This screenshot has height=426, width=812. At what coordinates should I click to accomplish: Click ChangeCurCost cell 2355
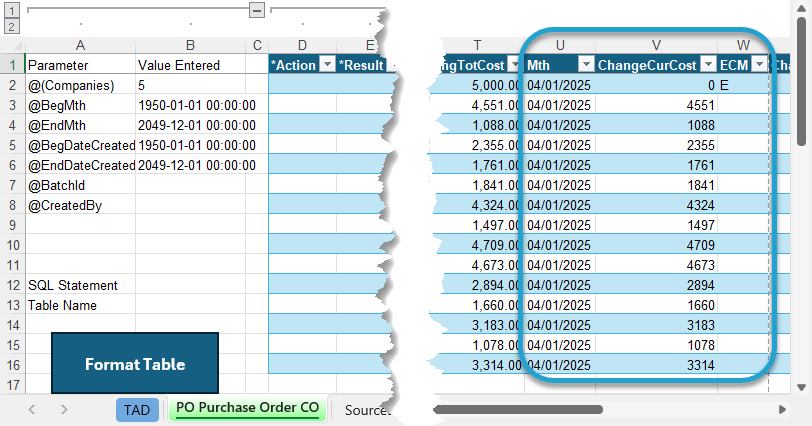tap(656, 145)
